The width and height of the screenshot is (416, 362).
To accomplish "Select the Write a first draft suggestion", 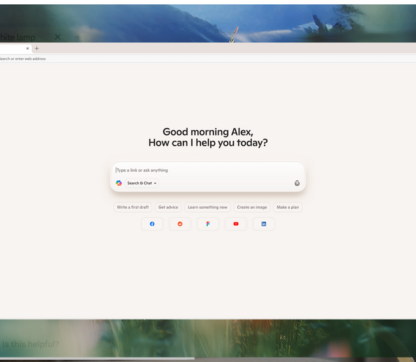I will 133,207.
